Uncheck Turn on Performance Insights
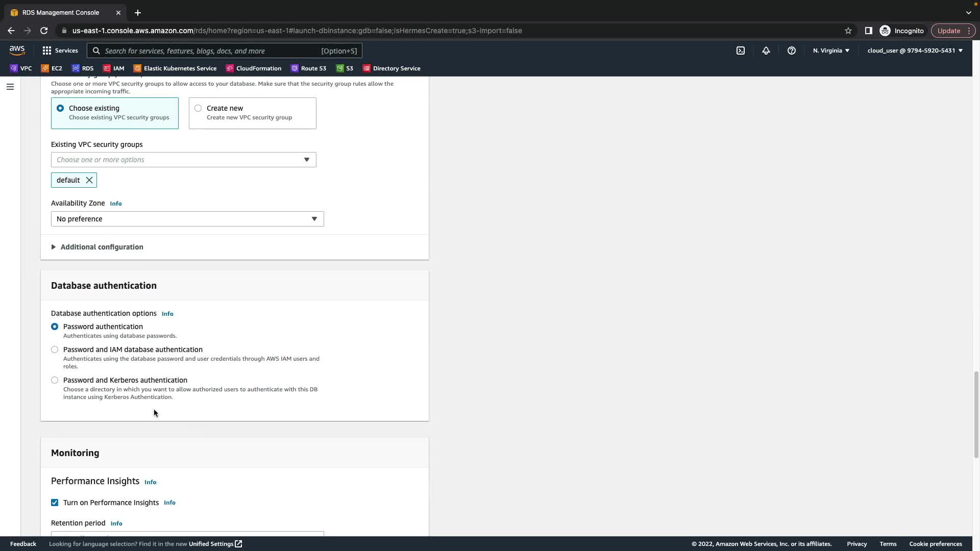980x551 pixels. [55, 503]
